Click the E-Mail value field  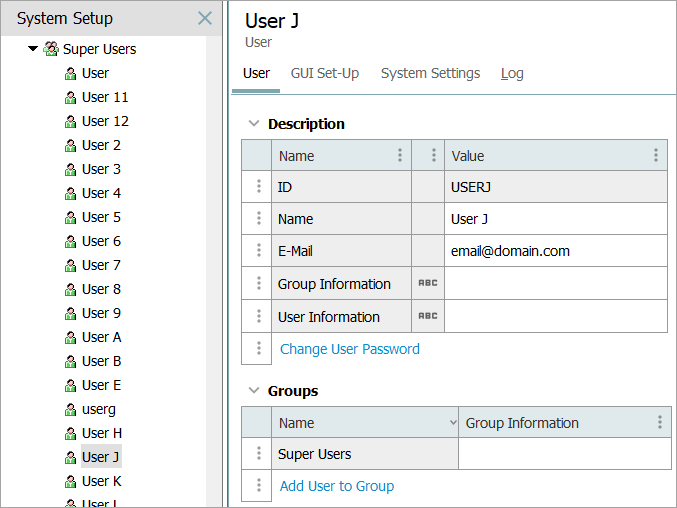(555, 251)
